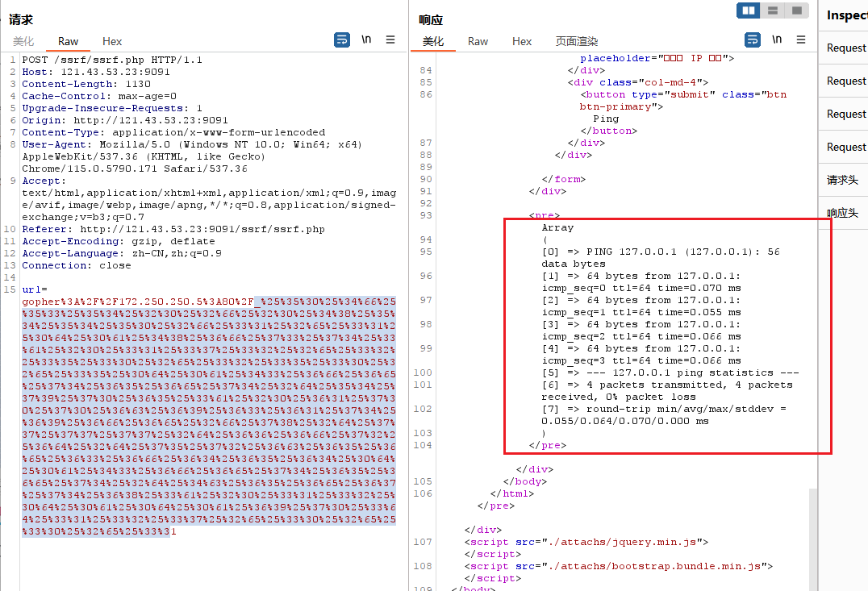
Task: Open the request panel hamburger menu
Action: click(x=390, y=40)
